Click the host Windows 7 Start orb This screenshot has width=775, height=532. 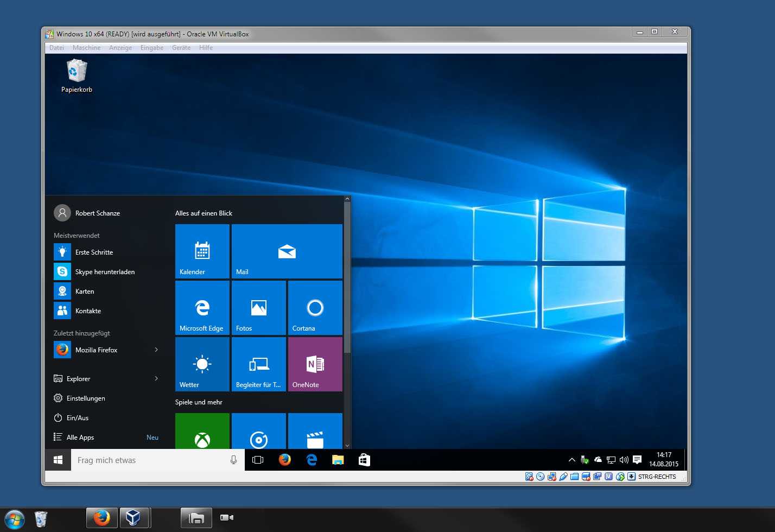[x=15, y=520]
